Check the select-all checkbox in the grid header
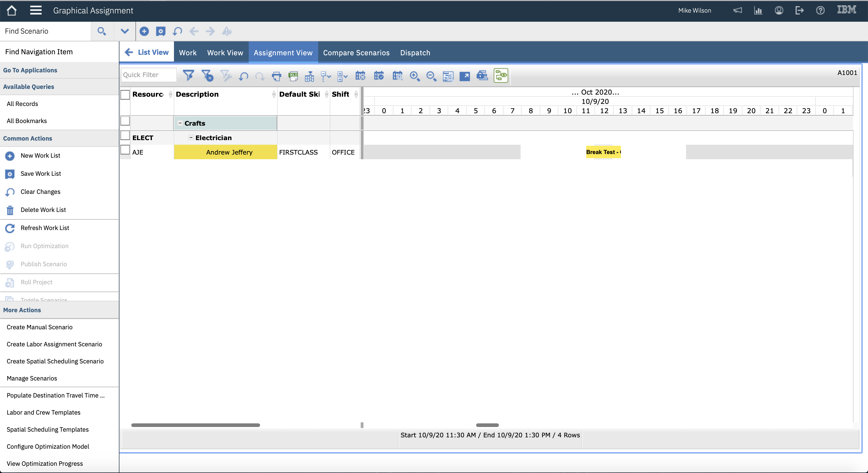This screenshot has width=868, height=473. click(125, 95)
